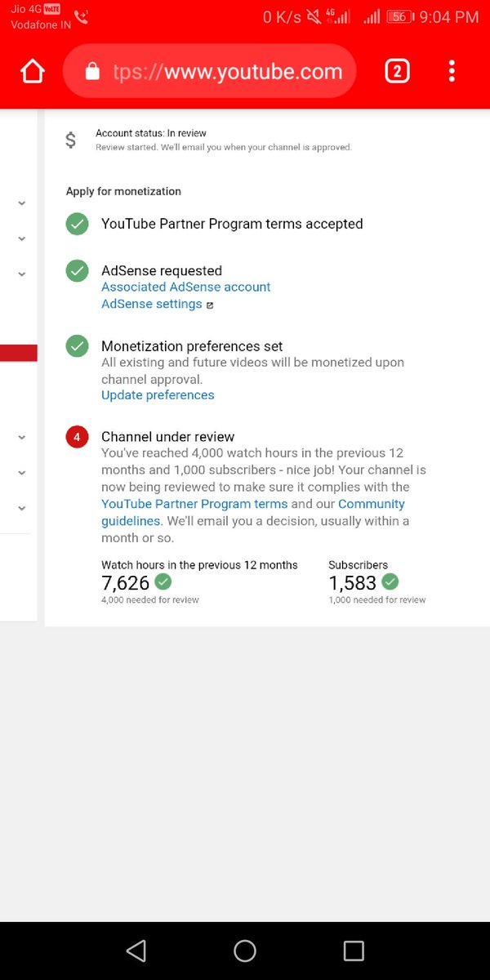Tap the lock icon in the address bar
This screenshot has width=490, height=980.
(92, 72)
